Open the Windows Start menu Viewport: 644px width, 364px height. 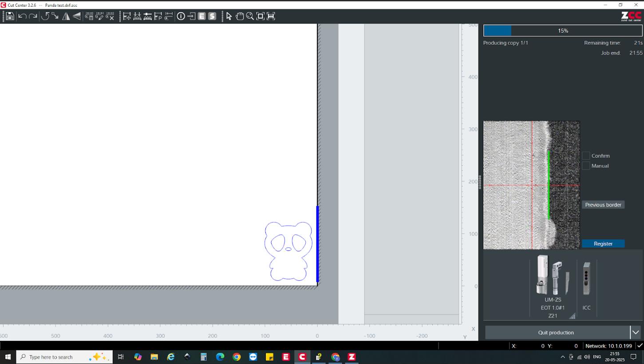(x=8, y=357)
